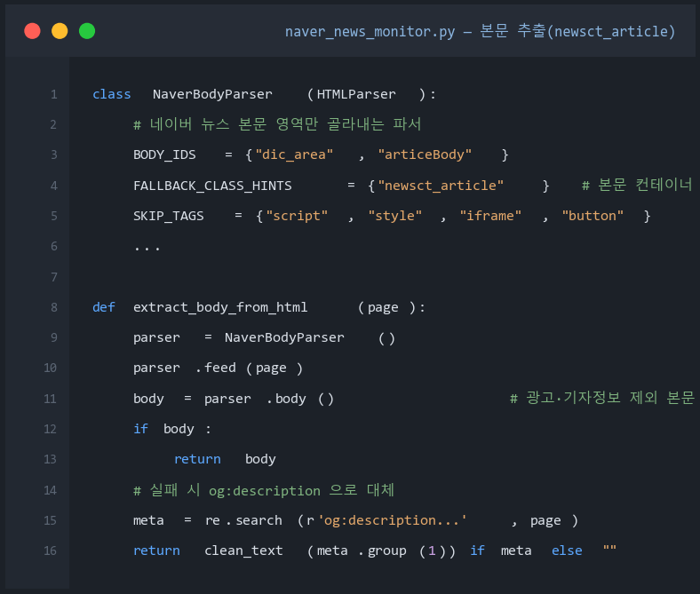Click the 'def' keyword on line 8
The height and width of the screenshot is (594, 700).
click(x=104, y=307)
